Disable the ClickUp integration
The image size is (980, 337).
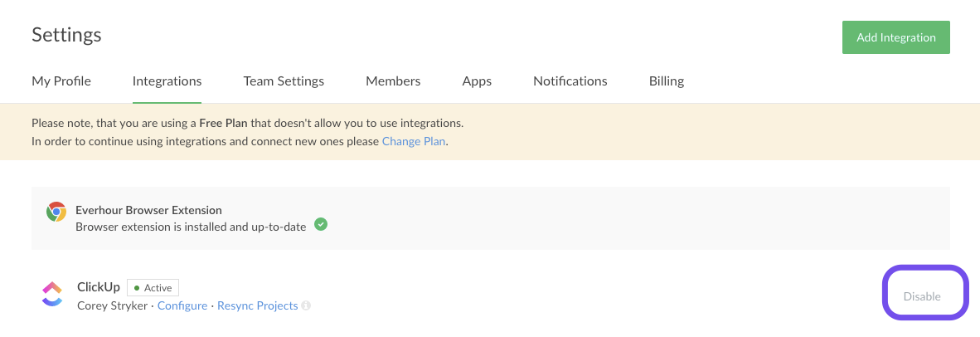pyautogui.click(x=922, y=296)
